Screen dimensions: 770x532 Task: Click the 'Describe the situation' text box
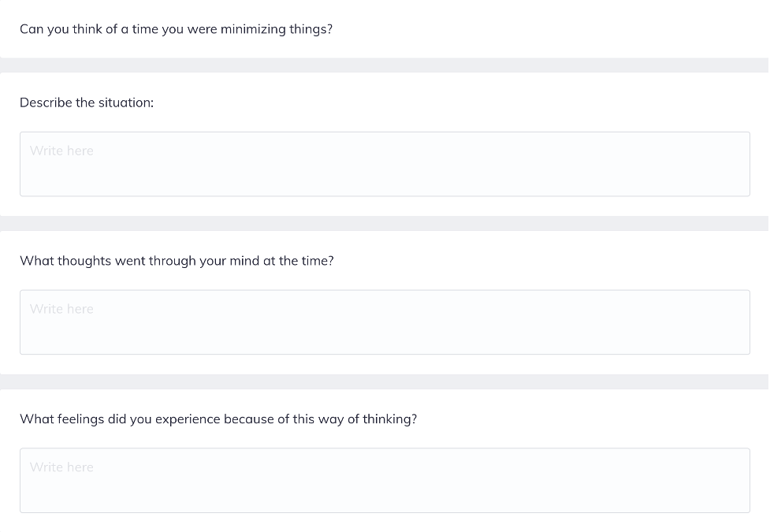pyautogui.click(x=385, y=164)
